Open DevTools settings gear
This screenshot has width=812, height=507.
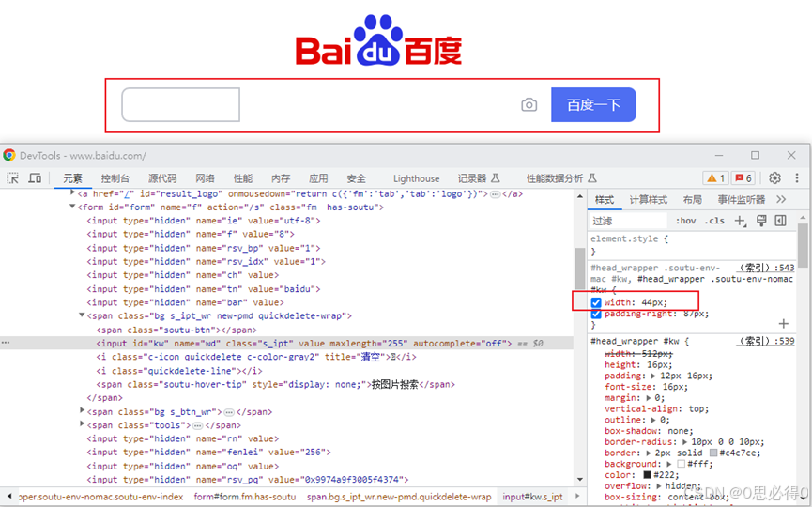774,178
